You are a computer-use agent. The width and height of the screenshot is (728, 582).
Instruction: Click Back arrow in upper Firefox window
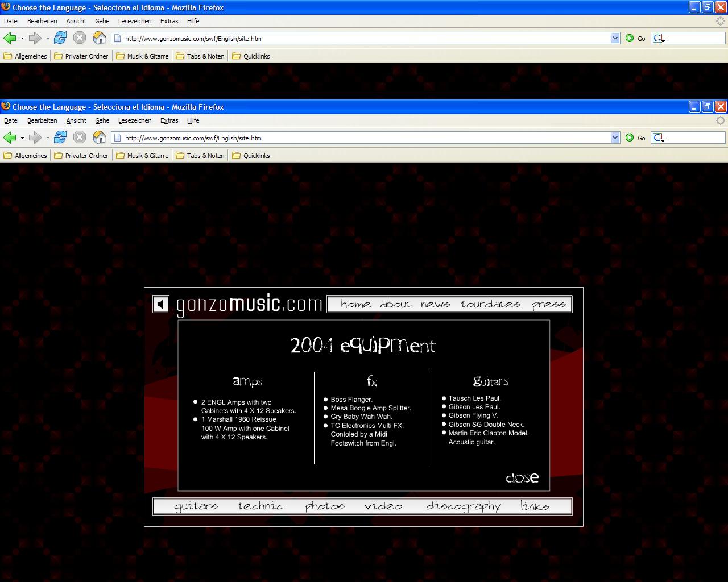(10, 38)
